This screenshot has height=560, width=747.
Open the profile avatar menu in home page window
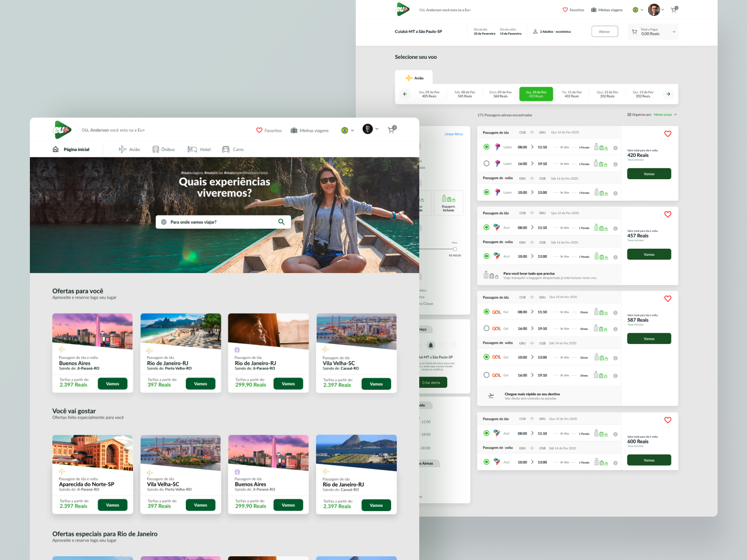tap(371, 129)
